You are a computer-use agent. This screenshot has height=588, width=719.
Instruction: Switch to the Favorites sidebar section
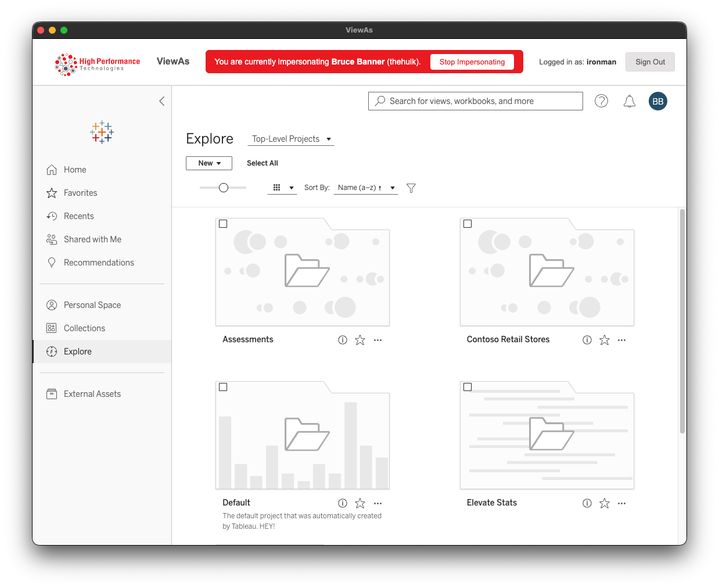[80, 192]
